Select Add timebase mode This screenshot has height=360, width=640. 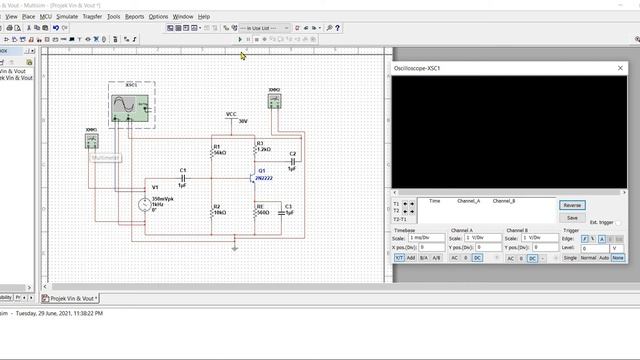click(x=411, y=258)
